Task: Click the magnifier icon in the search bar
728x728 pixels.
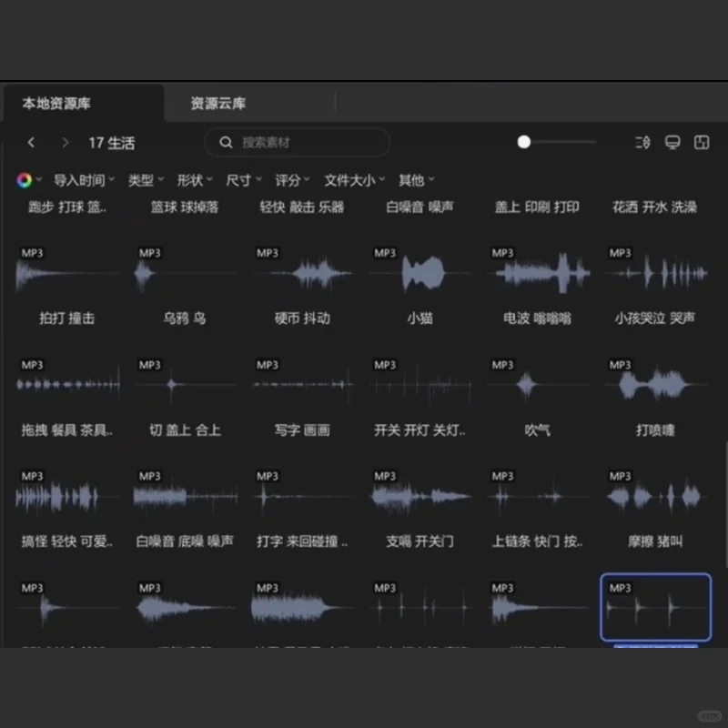Action: coord(226,143)
